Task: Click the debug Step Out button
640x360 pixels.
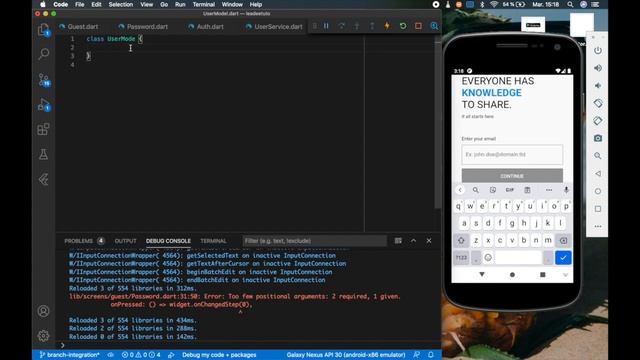Action: pos(372,26)
